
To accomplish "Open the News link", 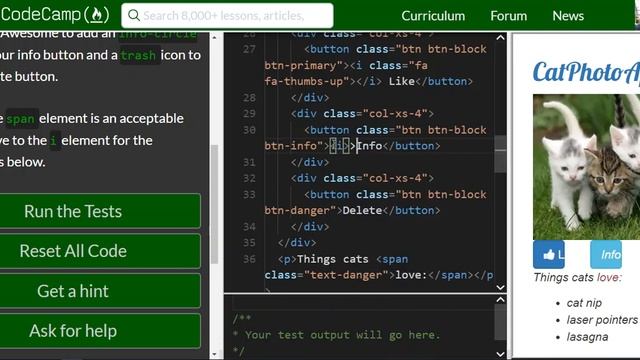I will coord(568,16).
